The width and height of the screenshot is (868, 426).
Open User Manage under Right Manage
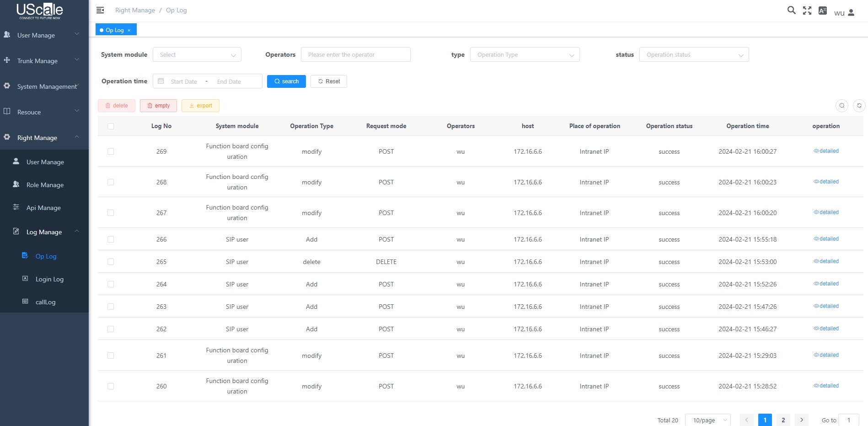pyautogui.click(x=44, y=162)
